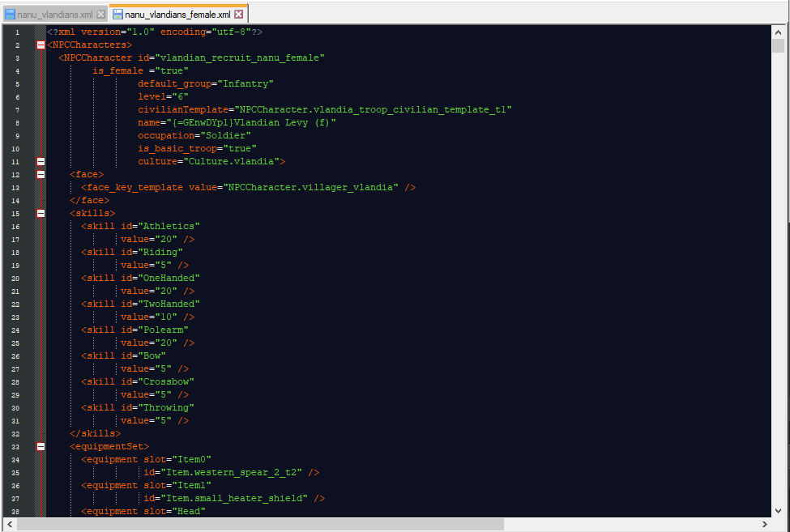Collapse the equipmentSet block fold marker
790x532 pixels.
(x=41, y=447)
